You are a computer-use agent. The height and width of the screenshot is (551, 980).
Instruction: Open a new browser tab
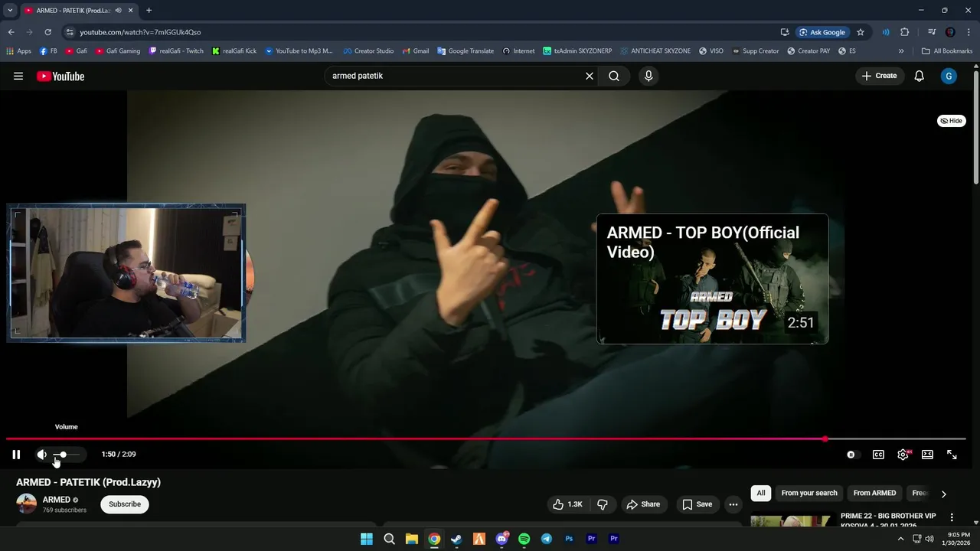(x=149, y=10)
